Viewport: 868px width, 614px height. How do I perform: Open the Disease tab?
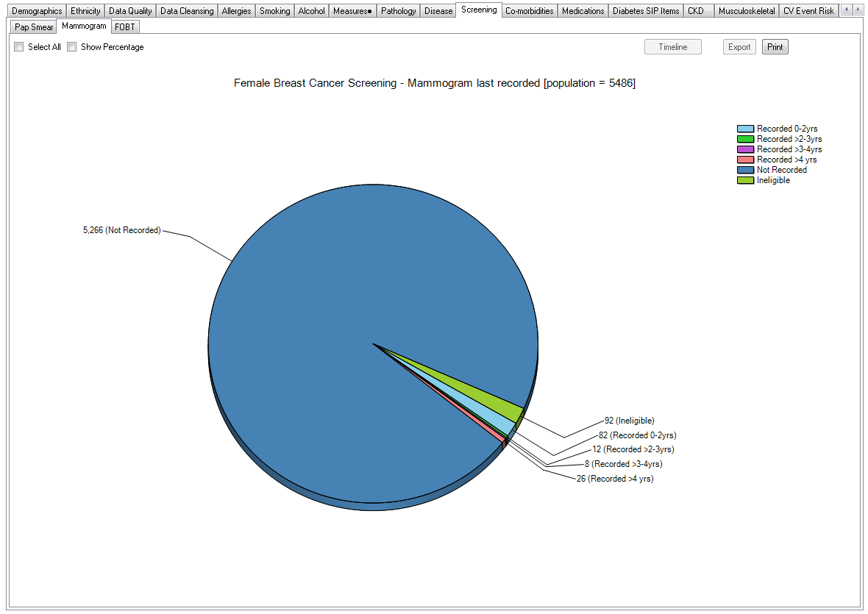438,11
